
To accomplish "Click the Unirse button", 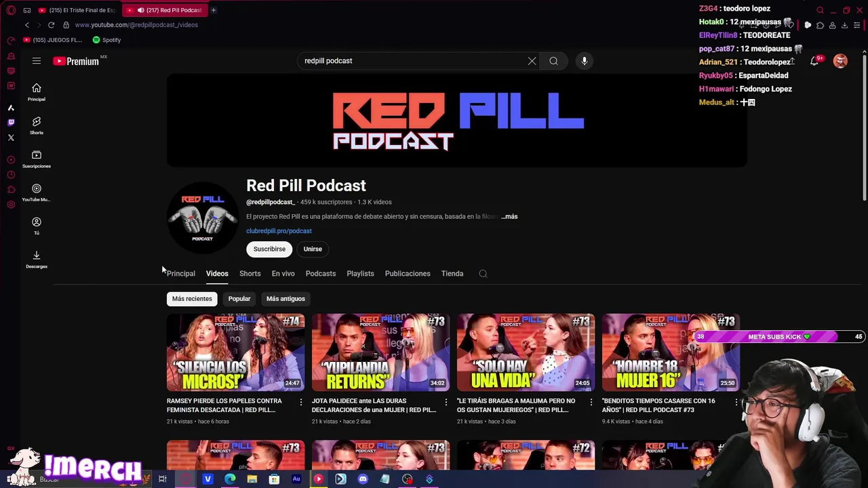I will coord(313,249).
